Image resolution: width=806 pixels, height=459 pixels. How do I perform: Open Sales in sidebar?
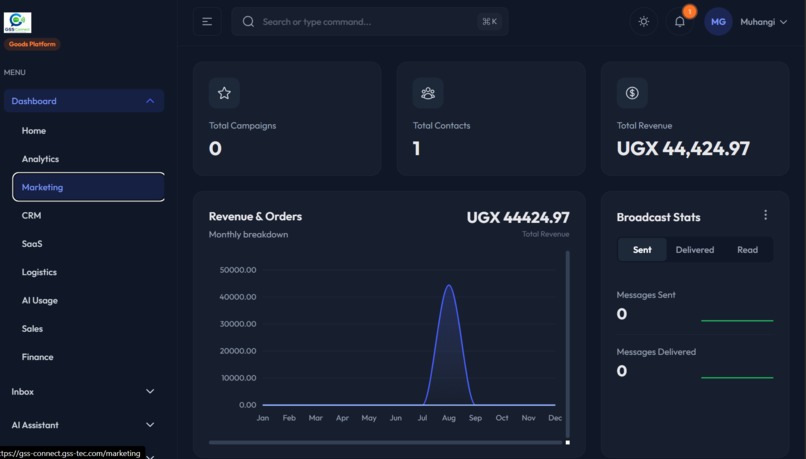[32, 328]
